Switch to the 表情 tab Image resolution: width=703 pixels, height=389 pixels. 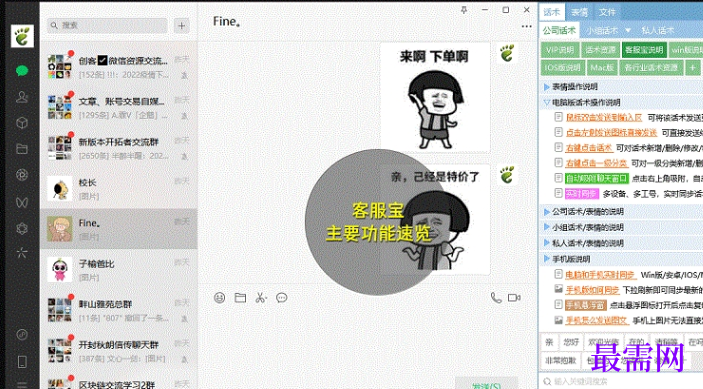point(579,12)
